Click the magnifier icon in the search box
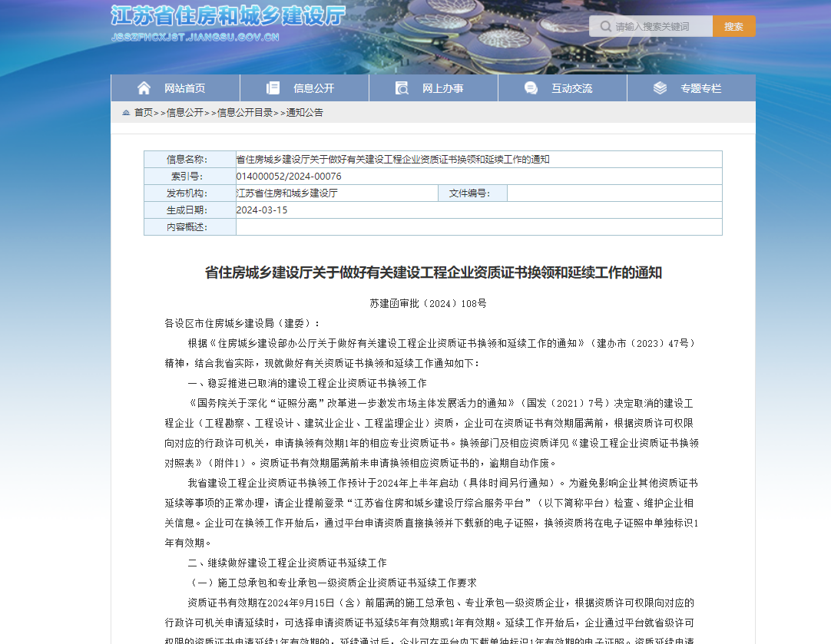This screenshot has width=831, height=644. pyautogui.click(x=605, y=26)
